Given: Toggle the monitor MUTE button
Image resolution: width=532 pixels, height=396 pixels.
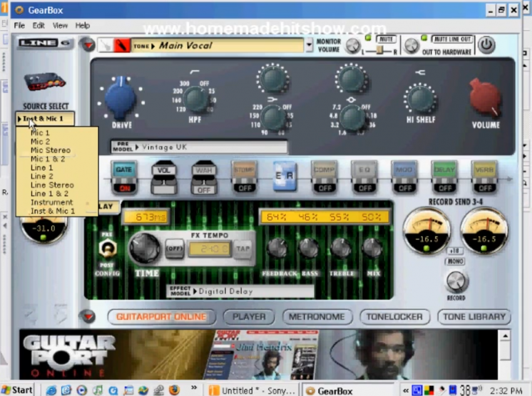Looking at the screenshot, I should [386, 39].
